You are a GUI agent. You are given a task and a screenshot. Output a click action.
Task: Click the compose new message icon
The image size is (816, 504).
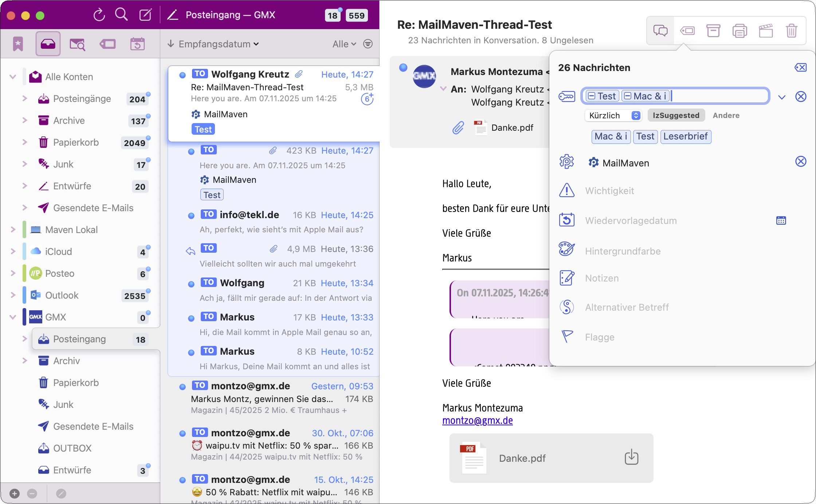145,15
